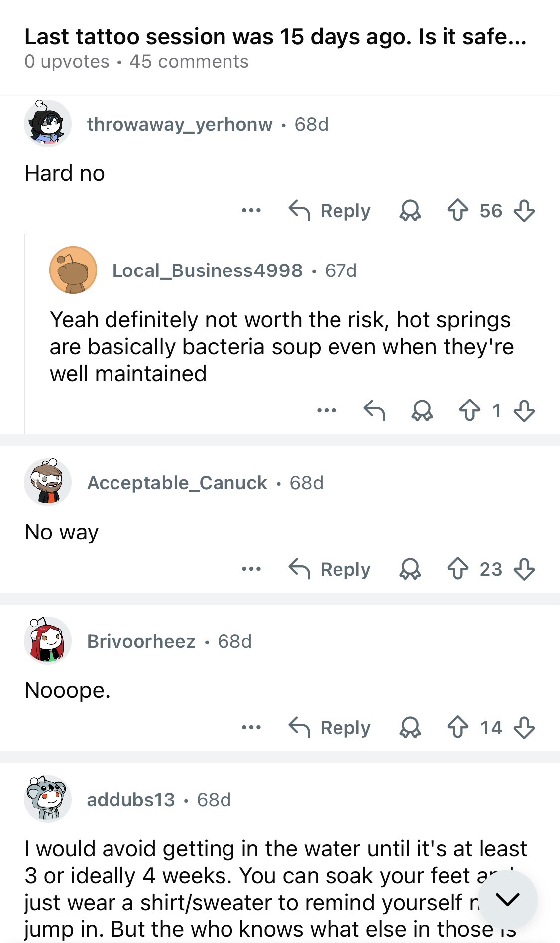Screen dimensions: 560x943
Task: Open the post title header
Action: pyautogui.click(x=275, y=37)
